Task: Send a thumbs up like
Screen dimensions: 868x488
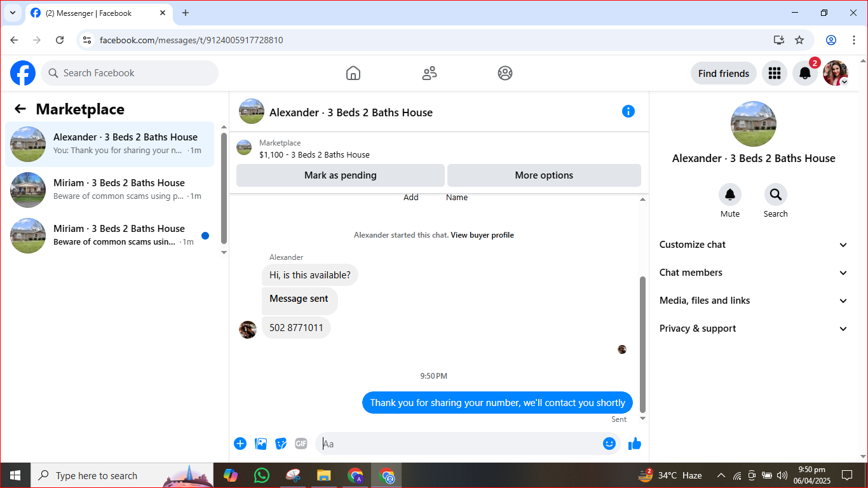Action: click(x=635, y=444)
